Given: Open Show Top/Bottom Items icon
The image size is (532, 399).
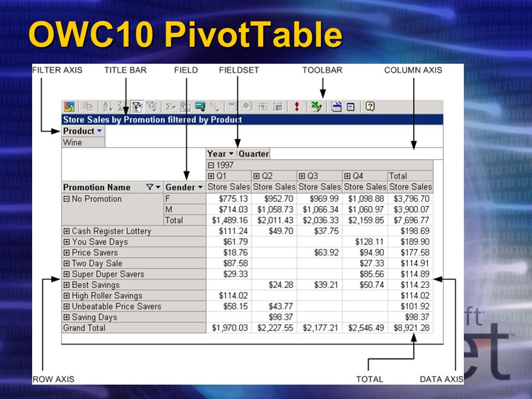Looking at the screenshot, I should tap(151, 107).
